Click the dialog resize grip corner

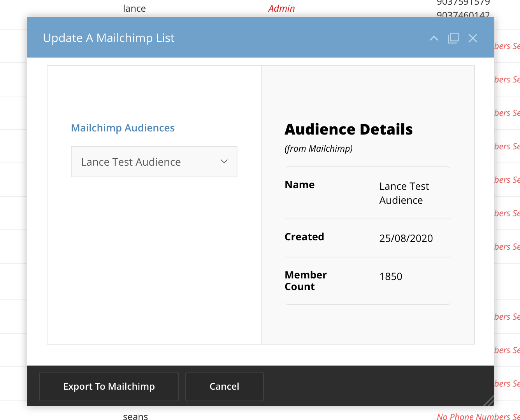click(488, 400)
